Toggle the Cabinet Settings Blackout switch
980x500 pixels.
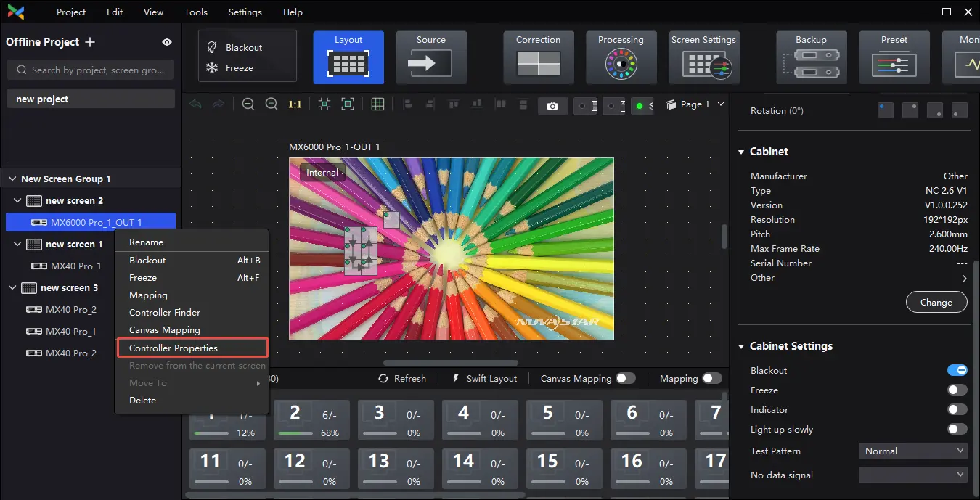(x=957, y=371)
